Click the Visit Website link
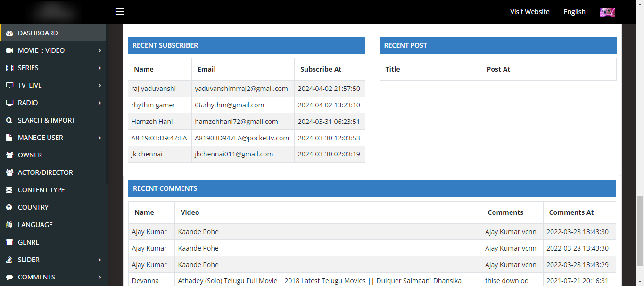 coord(529,12)
